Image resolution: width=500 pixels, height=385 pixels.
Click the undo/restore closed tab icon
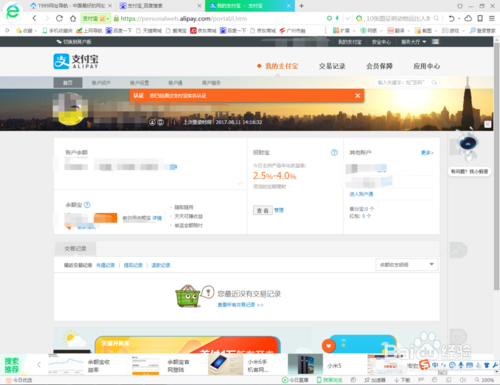point(451,18)
